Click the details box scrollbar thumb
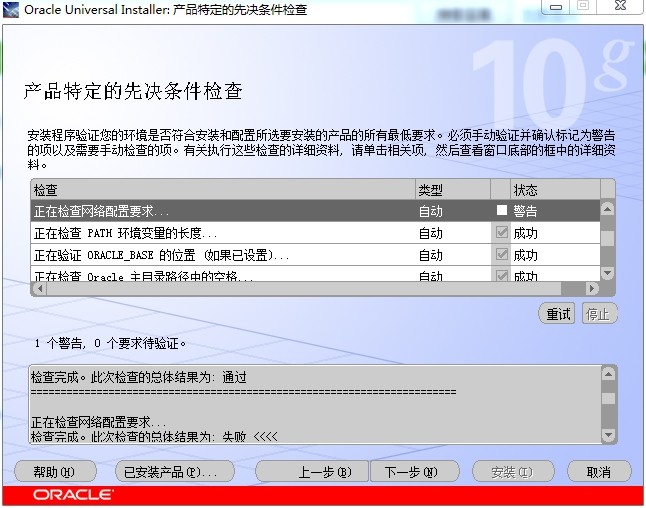 pyautogui.click(x=609, y=398)
